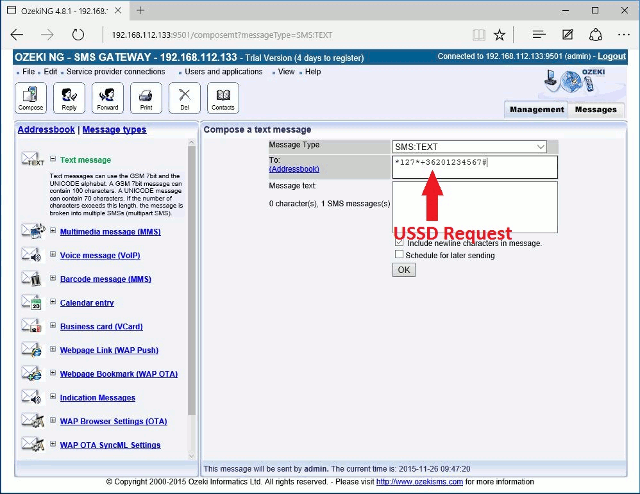
Task: Expand the Voice message (VoIP) node
Action: coord(53,254)
